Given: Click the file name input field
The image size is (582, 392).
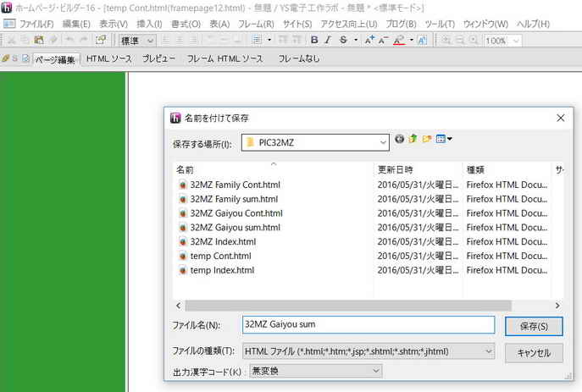Looking at the screenshot, I should click(x=367, y=324).
